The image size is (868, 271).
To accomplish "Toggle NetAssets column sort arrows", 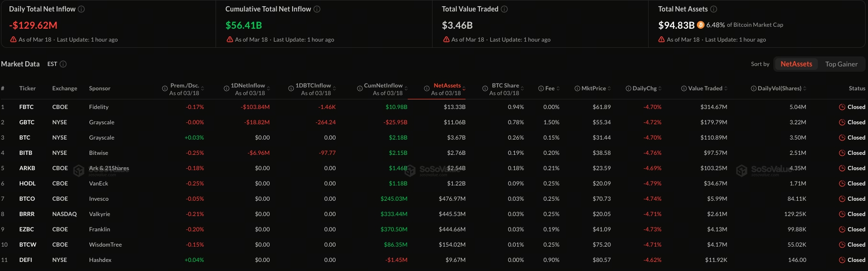I will coord(464,88).
